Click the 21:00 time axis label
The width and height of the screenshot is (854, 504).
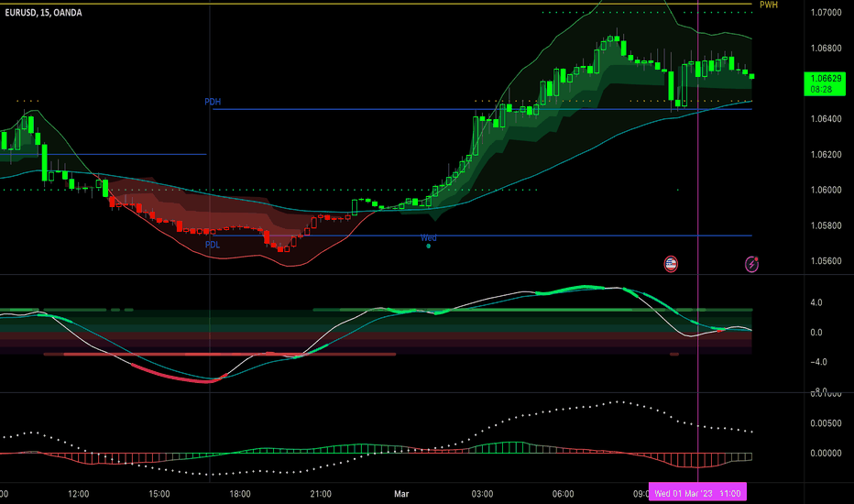click(321, 494)
